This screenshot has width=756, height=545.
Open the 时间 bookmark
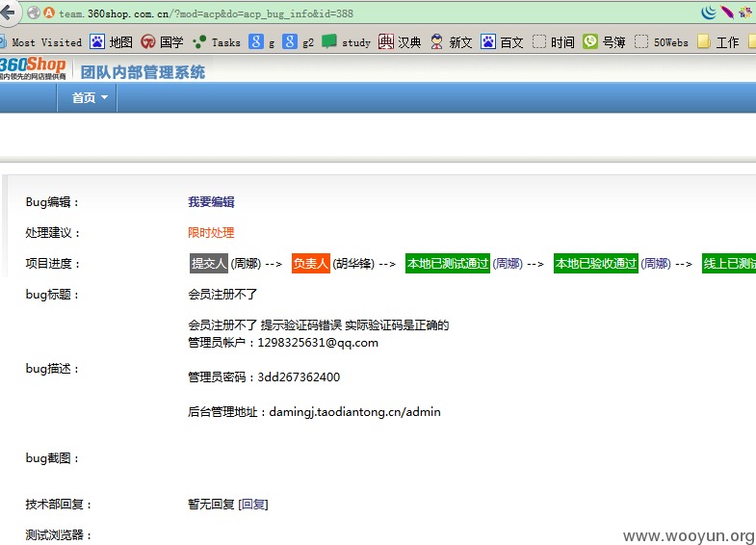[554, 42]
